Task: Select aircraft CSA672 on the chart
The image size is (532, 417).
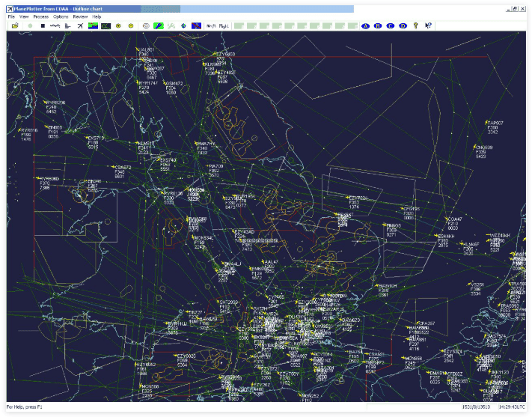Action: coord(123,168)
